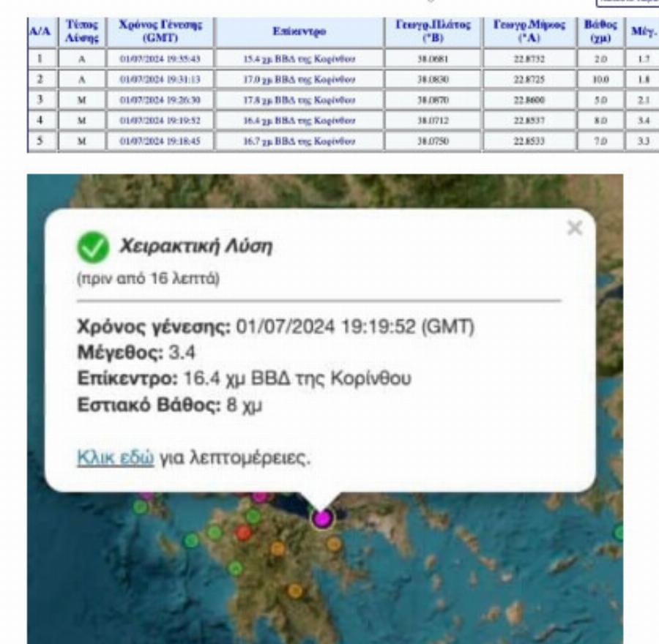Click the 'Κλικ εδώ' details link
The width and height of the screenshot is (659, 644).
116,457
